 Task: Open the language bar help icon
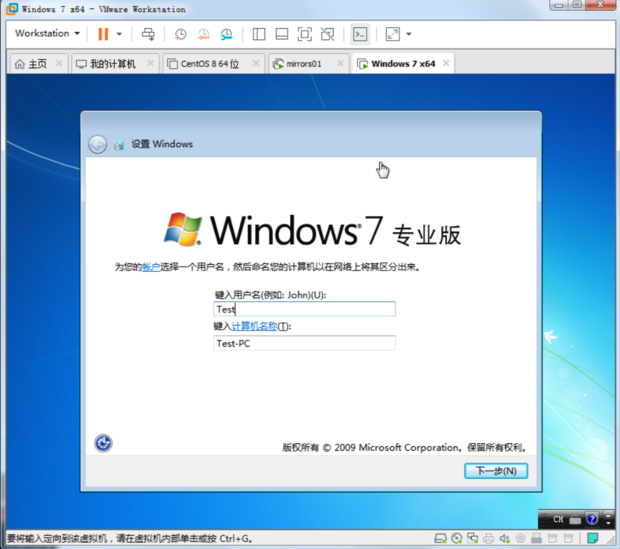(x=592, y=519)
